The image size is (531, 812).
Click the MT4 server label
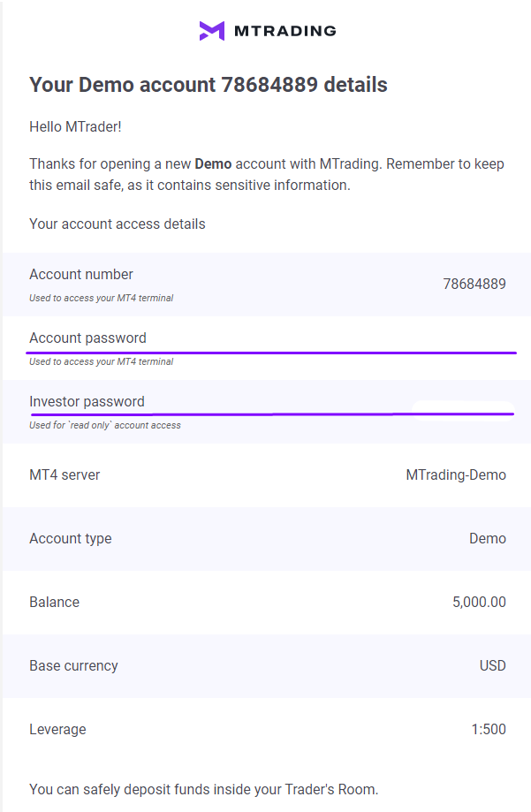(x=64, y=474)
